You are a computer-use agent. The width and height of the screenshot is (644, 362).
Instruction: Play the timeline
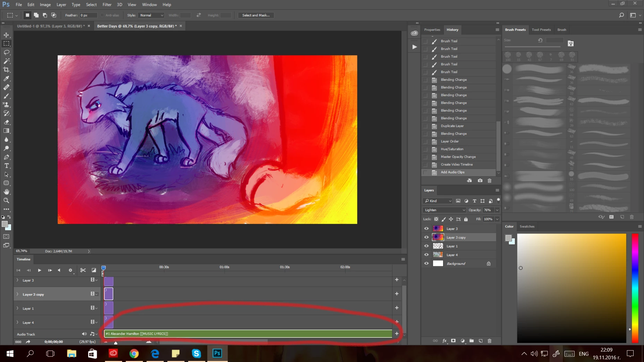pos(40,270)
